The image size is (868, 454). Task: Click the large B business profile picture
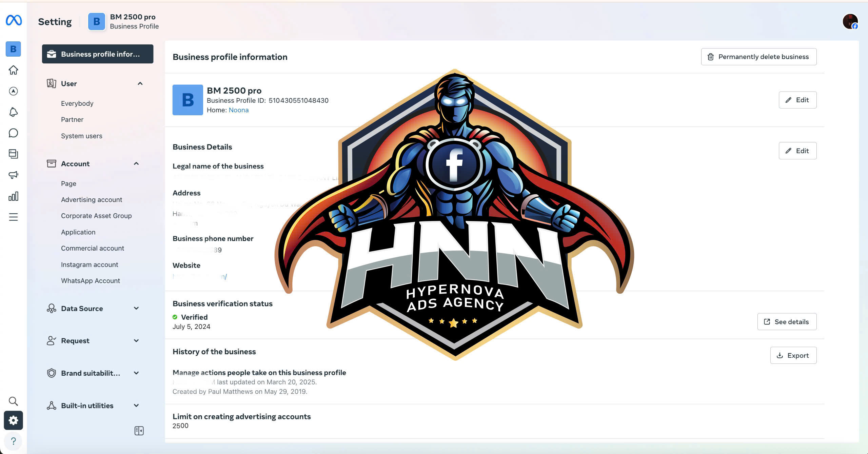(x=188, y=100)
